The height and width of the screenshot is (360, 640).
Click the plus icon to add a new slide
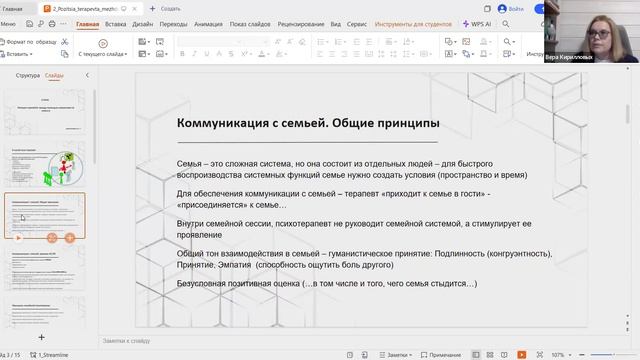pyautogui.click(x=41, y=337)
